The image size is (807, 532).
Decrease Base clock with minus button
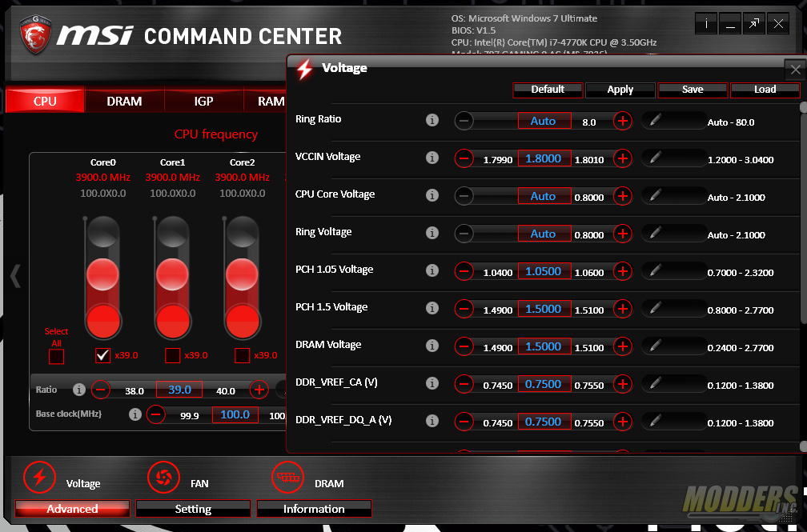156,414
